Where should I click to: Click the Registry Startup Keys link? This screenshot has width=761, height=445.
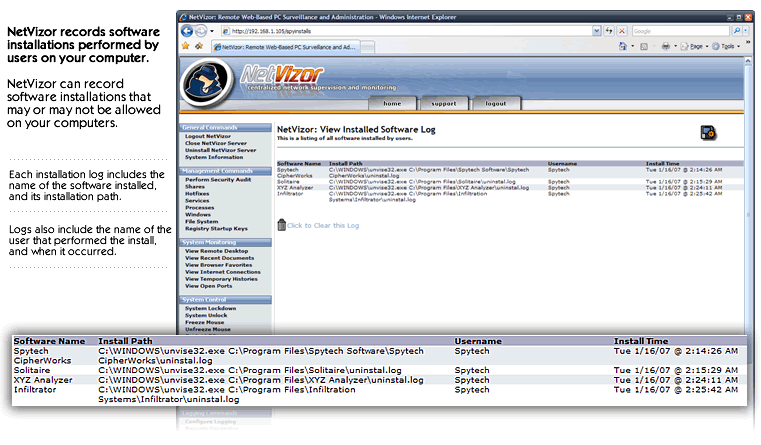point(218,228)
